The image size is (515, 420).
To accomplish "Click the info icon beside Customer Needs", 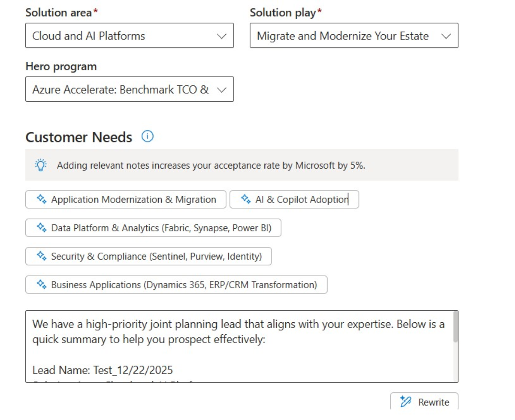I will 148,137.
